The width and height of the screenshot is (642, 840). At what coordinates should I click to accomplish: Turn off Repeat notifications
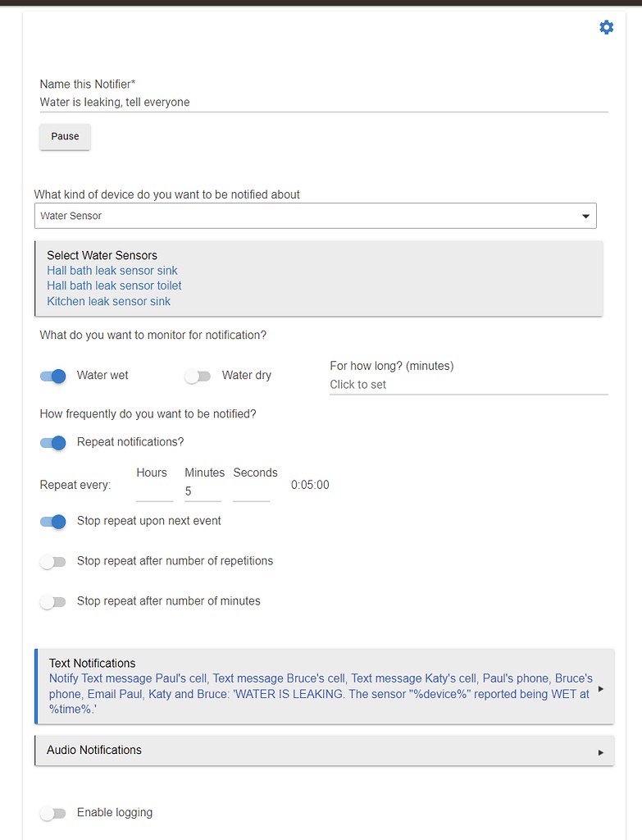pos(52,442)
